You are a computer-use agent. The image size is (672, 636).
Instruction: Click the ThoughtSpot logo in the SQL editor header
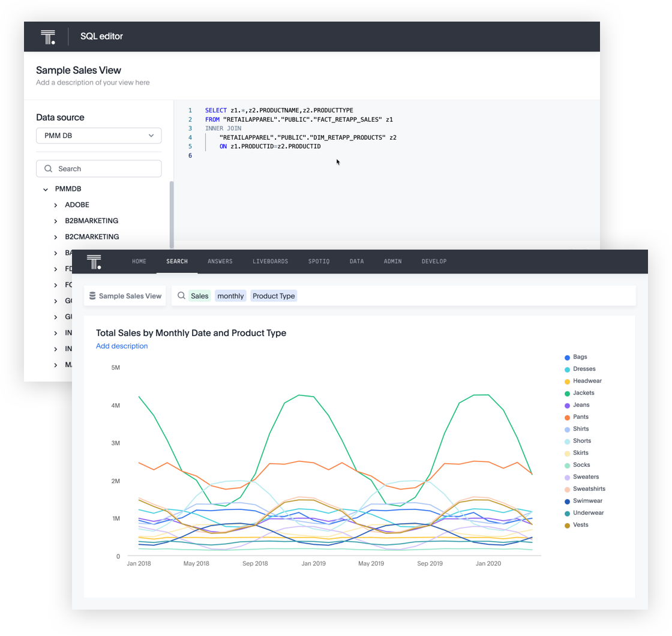[x=48, y=36]
